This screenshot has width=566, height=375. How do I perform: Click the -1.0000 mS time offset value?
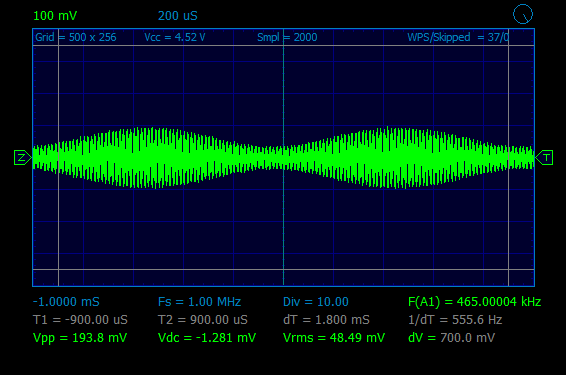pyautogui.click(x=66, y=302)
